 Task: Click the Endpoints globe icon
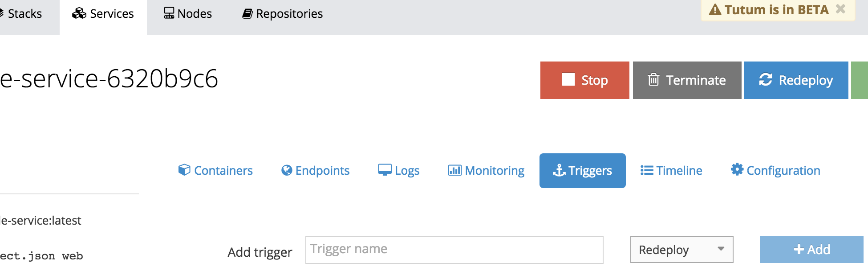[x=287, y=170]
